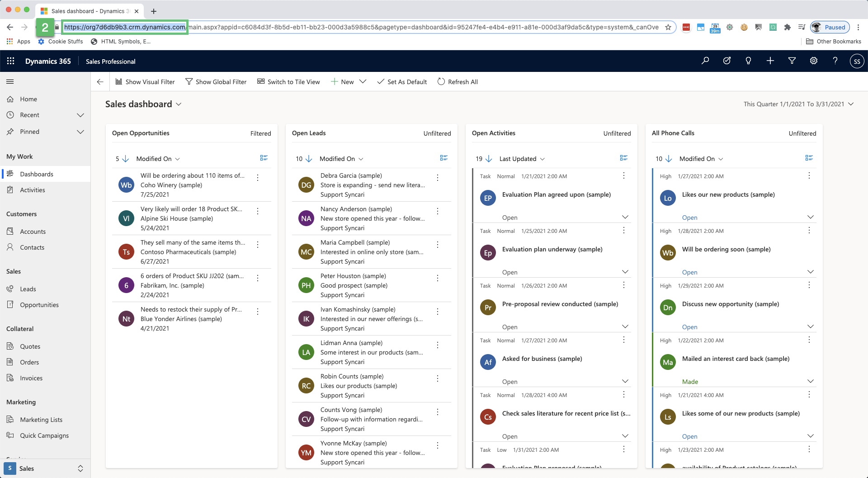Open more options for Alpine Ski House opportunity
868x478 pixels.
click(258, 211)
